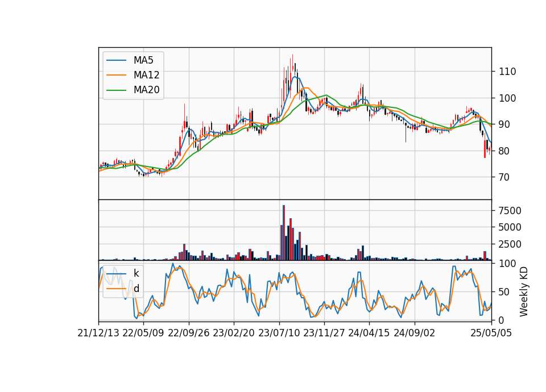
Task: Click the green MA20 legend line sample
Action: pyautogui.click(x=116, y=90)
